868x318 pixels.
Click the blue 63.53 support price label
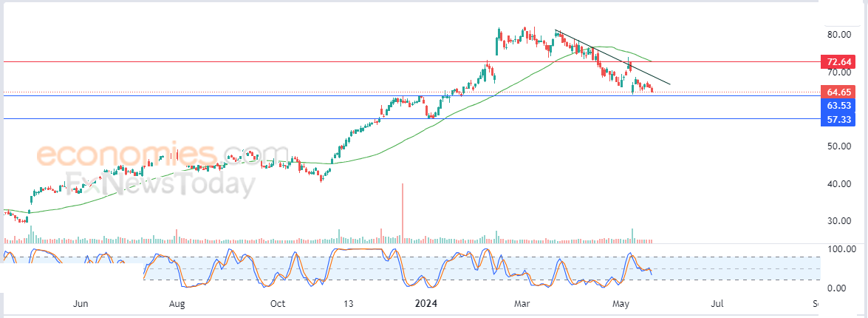click(838, 105)
